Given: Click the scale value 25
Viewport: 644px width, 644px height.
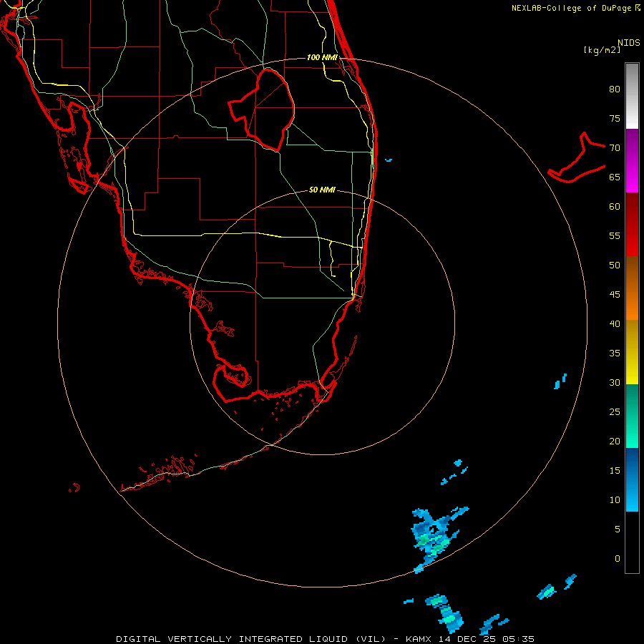Looking at the screenshot, I should [x=615, y=412].
